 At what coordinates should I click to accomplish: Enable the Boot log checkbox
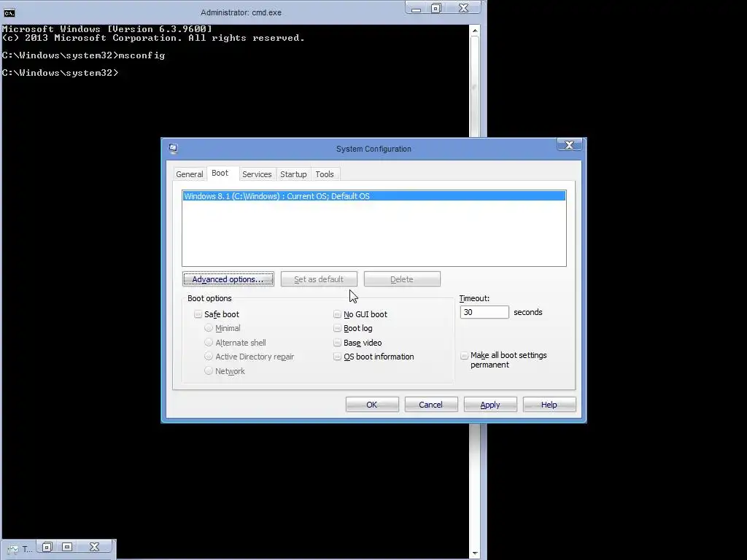(337, 328)
